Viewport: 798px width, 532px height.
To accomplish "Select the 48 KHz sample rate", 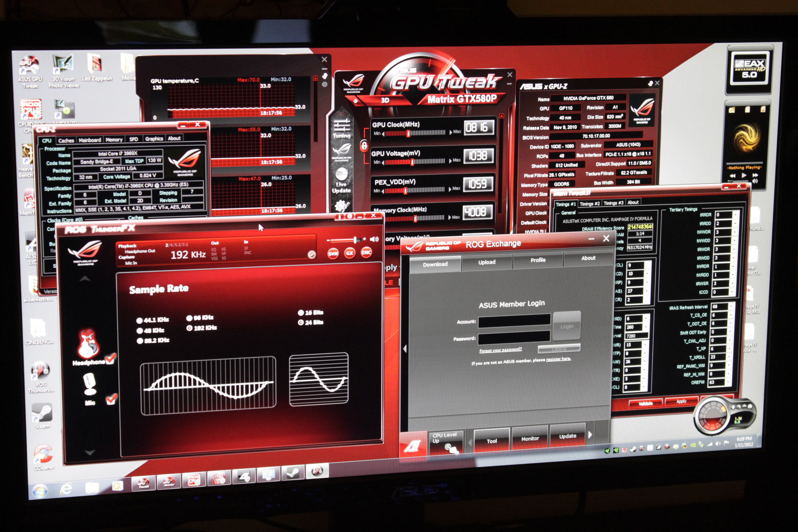I will pos(150,330).
